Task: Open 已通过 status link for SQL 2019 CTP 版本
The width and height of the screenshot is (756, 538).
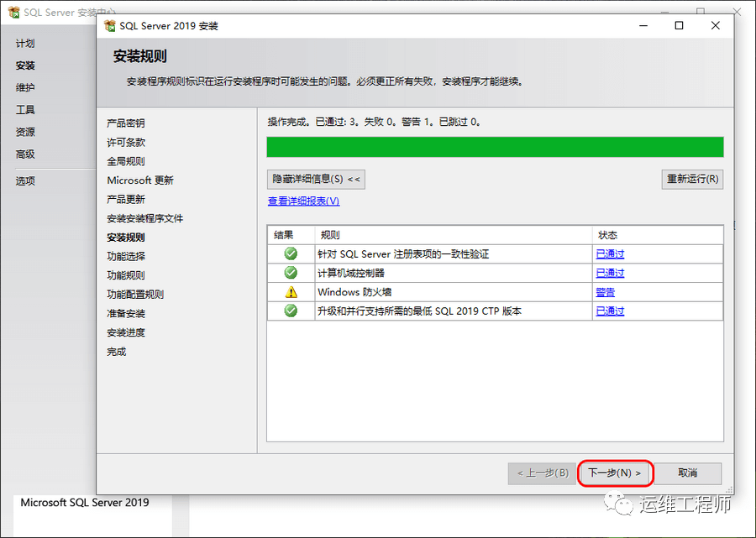Action: (x=610, y=311)
